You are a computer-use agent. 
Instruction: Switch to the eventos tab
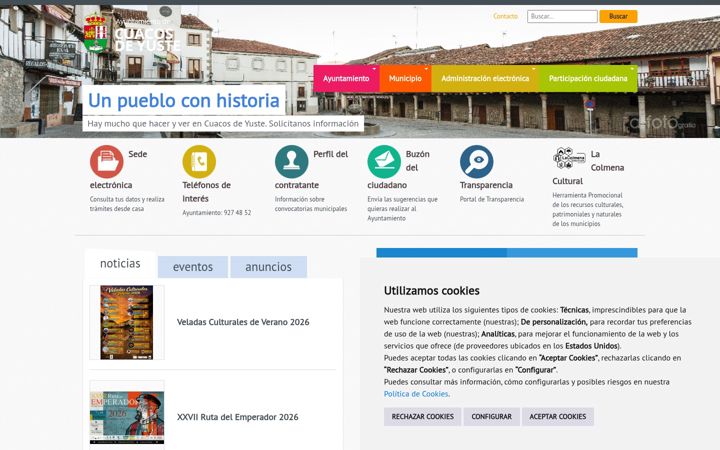[193, 267]
